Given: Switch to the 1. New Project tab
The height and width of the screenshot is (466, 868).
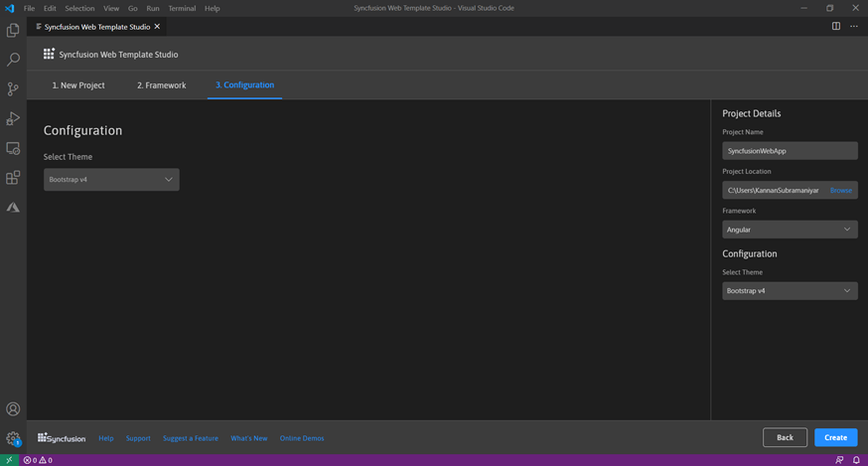Looking at the screenshot, I should tap(78, 85).
